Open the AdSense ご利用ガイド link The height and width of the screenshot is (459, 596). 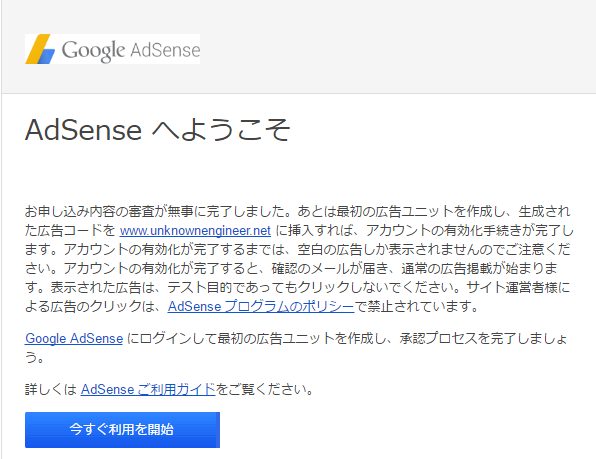tap(148, 389)
